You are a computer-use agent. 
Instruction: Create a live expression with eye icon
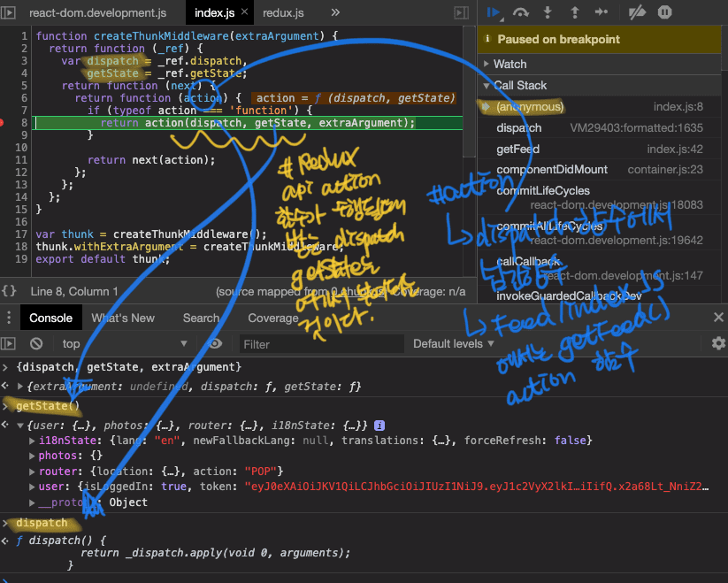pyautogui.click(x=215, y=343)
